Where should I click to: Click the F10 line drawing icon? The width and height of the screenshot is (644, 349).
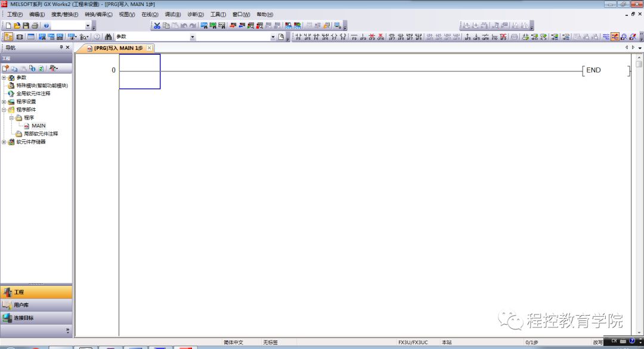point(494,37)
